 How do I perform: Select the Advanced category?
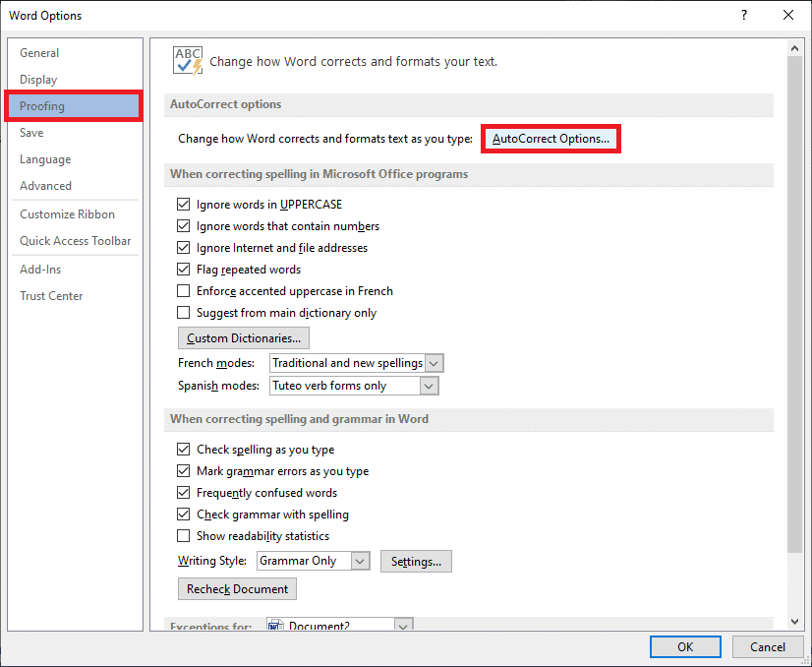pos(75,186)
